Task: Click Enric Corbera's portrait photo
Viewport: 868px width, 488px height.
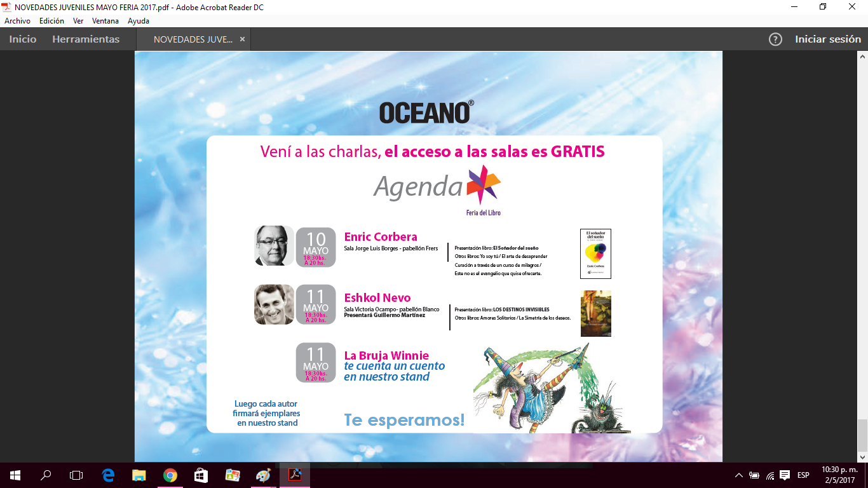Action: click(274, 246)
